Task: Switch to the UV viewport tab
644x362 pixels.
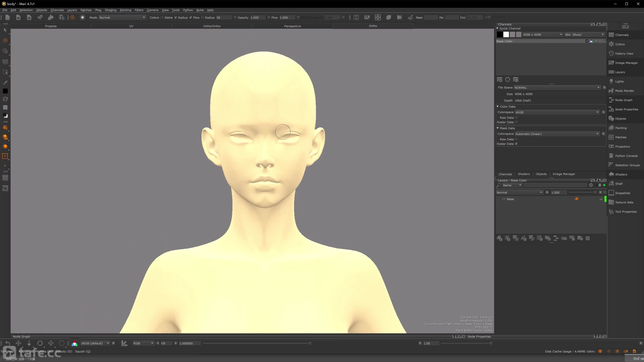Action: (x=131, y=26)
